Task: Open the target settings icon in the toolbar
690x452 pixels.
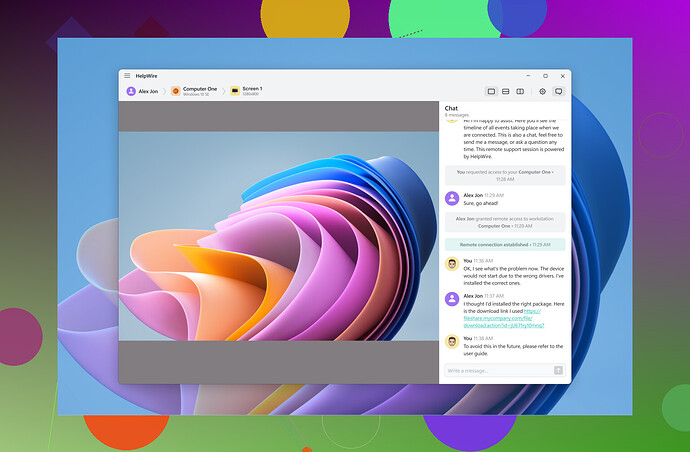Action: (543, 91)
